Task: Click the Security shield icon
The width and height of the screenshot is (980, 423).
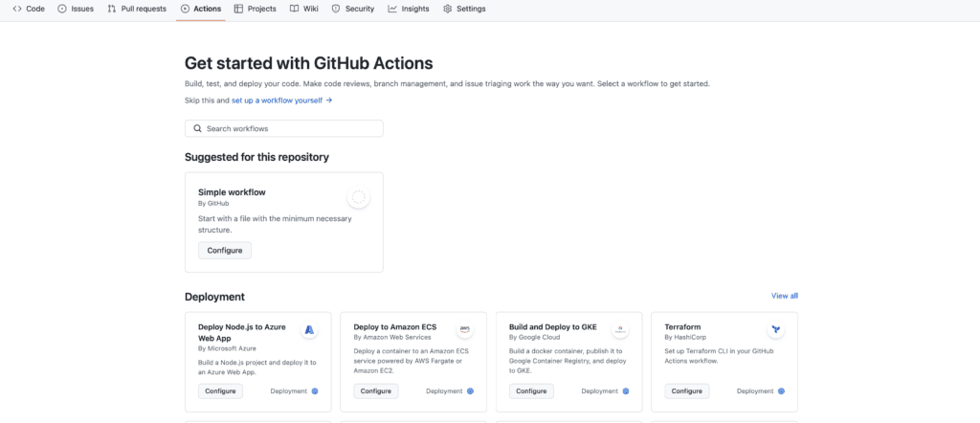Action: (336, 9)
